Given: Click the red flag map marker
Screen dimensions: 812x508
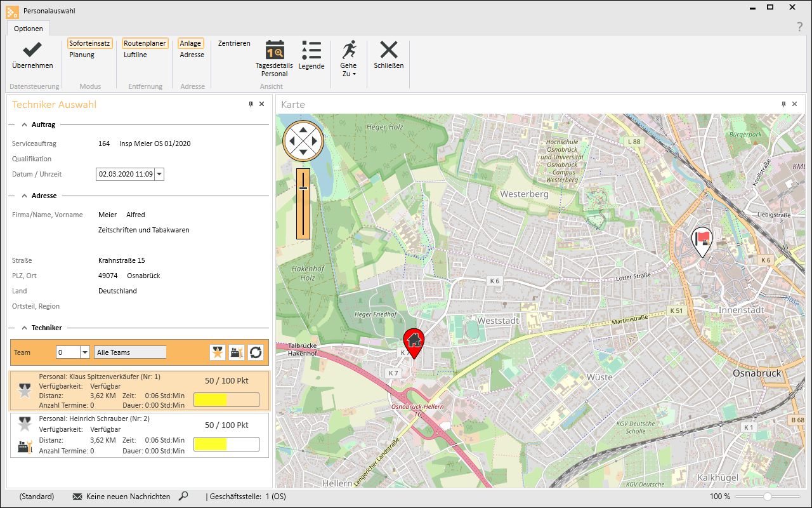Looking at the screenshot, I should [701, 241].
